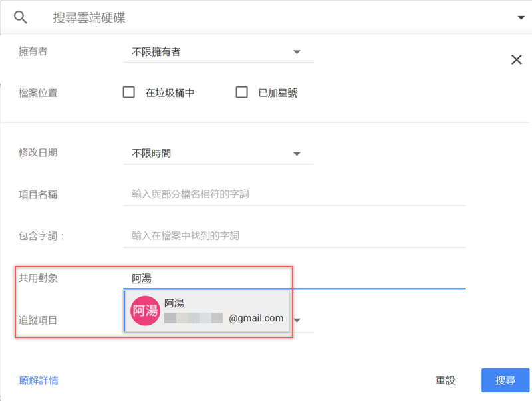Check the 已加星號 checkbox
532x401 pixels.
242,92
